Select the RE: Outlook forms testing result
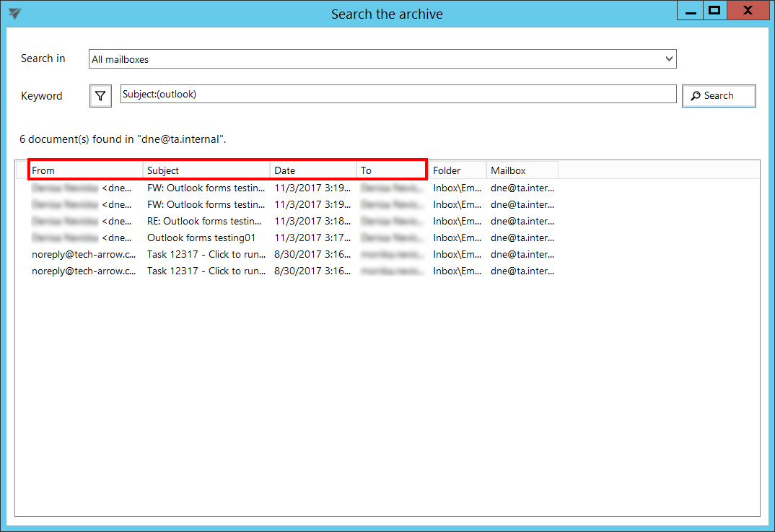The width and height of the screenshot is (775, 532). [204, 221]
